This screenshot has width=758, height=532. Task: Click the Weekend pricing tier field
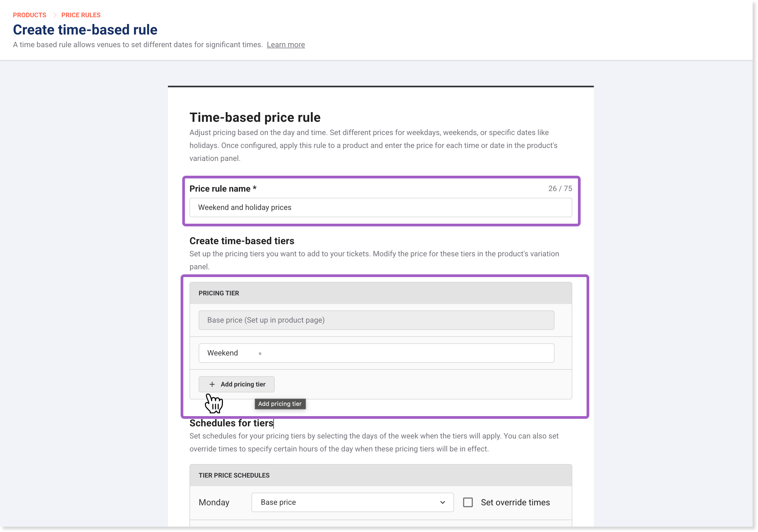376,353
